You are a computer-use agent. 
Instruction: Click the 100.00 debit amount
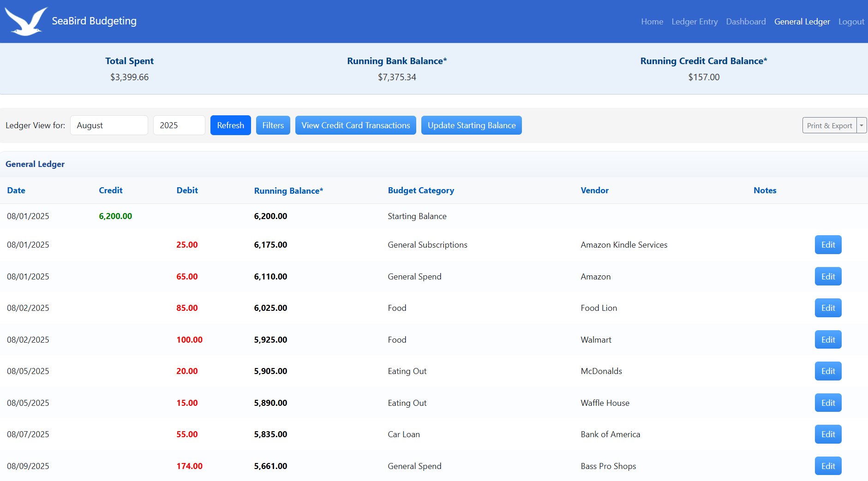(189, 340)
